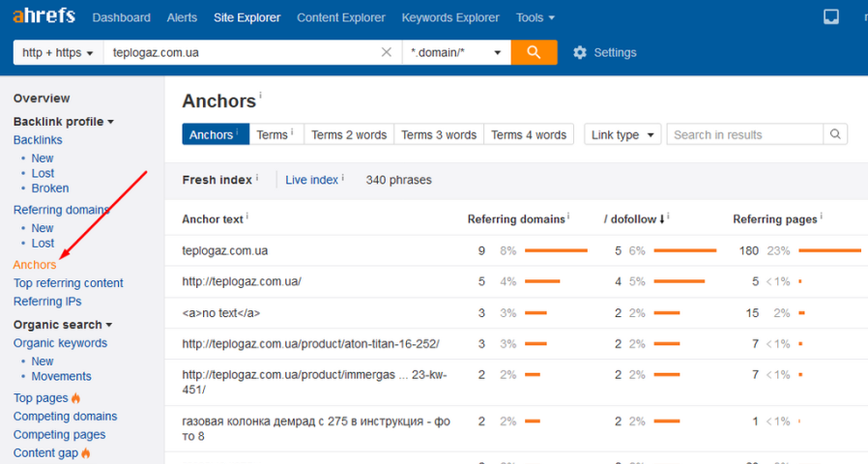Clear the domain field with X icon
The width and height of the screenshot is (868, 464).
[387, 52]
